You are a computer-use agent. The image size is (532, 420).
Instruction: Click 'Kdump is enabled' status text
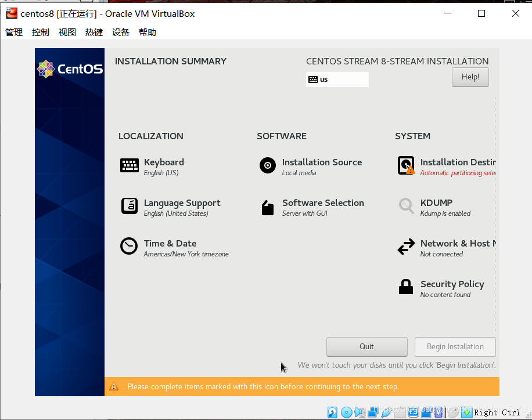pos(445,213)
